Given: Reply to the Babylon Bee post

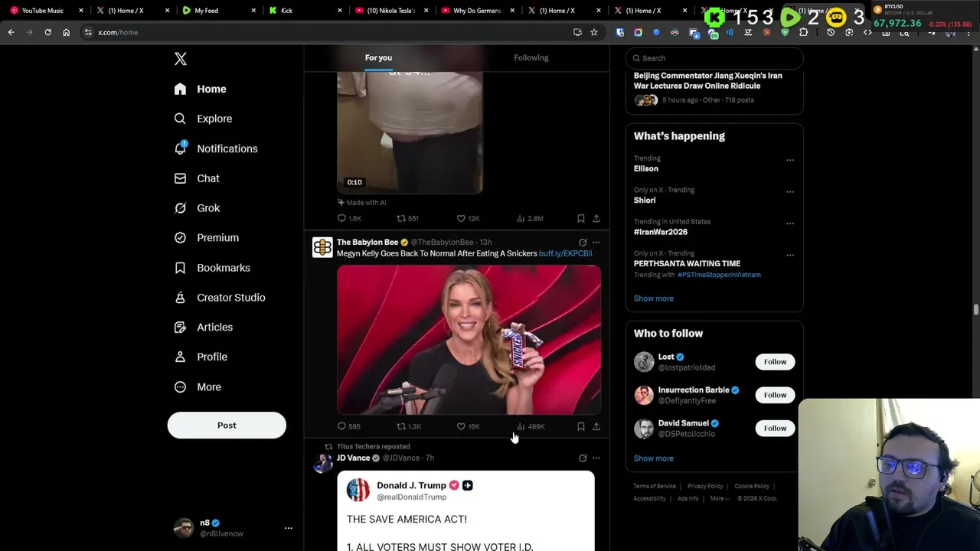Looking at the screenshot, I should click(349, 426).
